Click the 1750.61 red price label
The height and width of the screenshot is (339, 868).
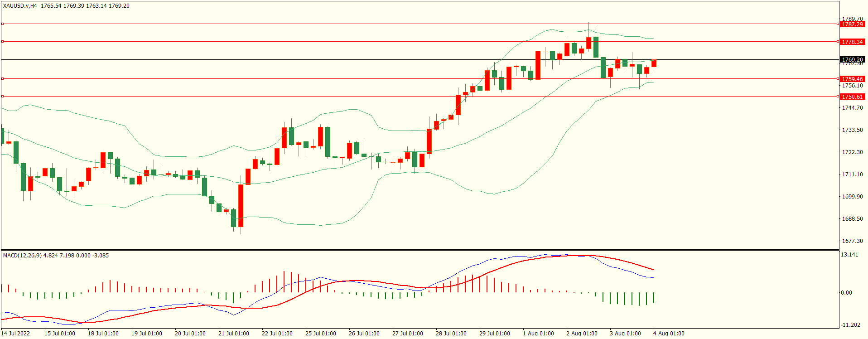(852, 97)
